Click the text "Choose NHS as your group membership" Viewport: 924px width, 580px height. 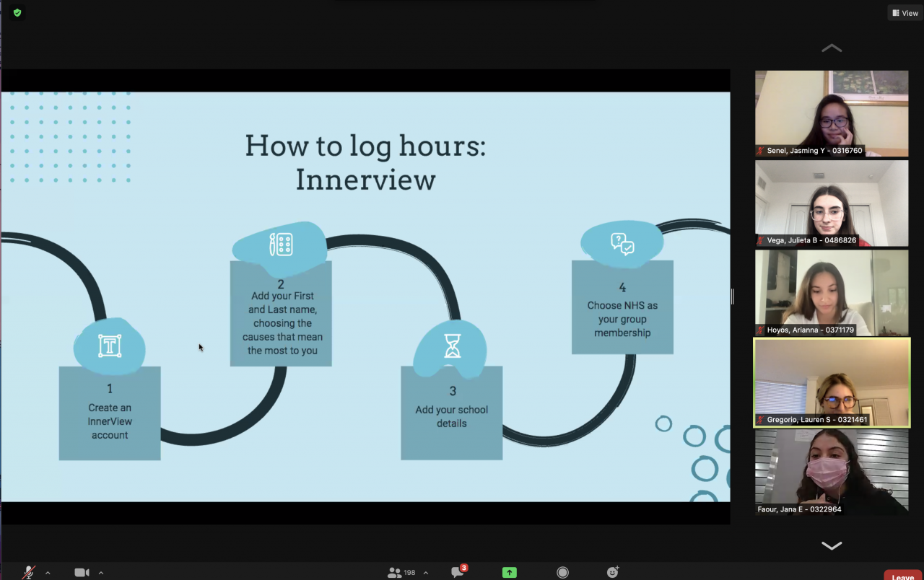(x=622, y=319)
